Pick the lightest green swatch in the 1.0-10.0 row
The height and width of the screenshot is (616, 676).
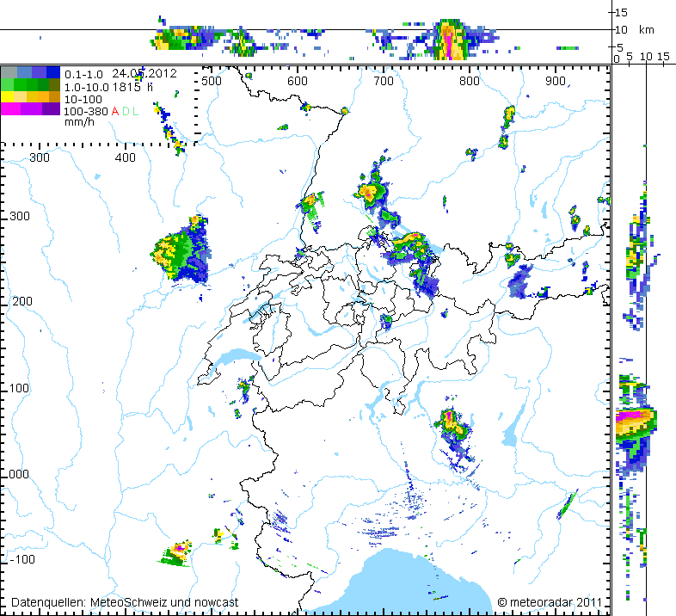tap(8, 85)
